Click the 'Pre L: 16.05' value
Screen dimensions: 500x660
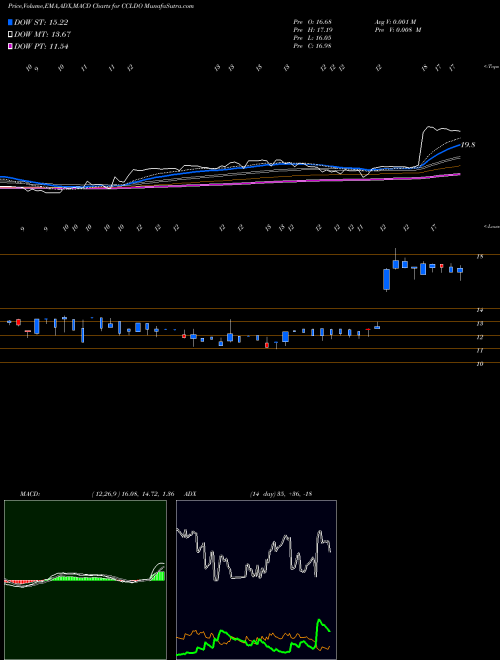click(313, 38)
